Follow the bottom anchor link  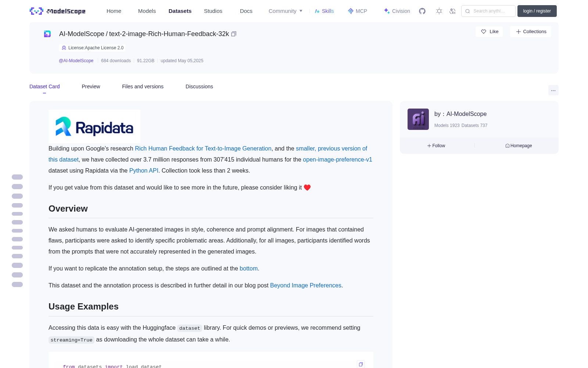click(x=248, y=268)
